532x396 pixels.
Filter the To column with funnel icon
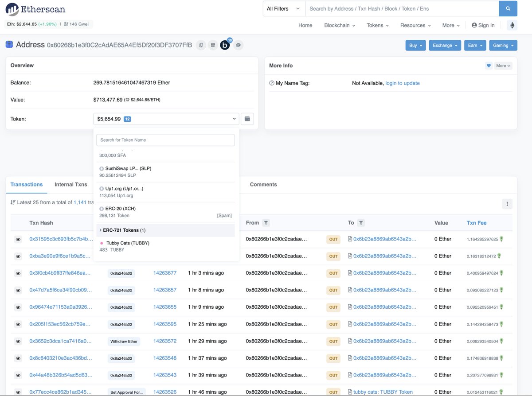[361, 223]
